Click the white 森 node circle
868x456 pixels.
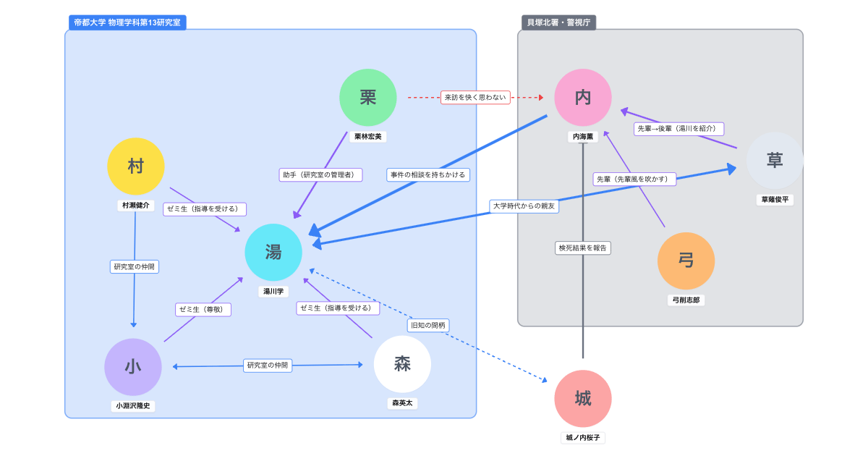[x=402, y=364]
